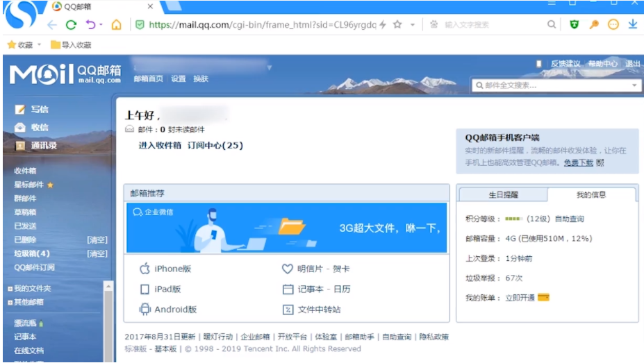Click the orange chat bubble extension icon
This screenshot has height=363, width=644.
click(x=613, y=24)
